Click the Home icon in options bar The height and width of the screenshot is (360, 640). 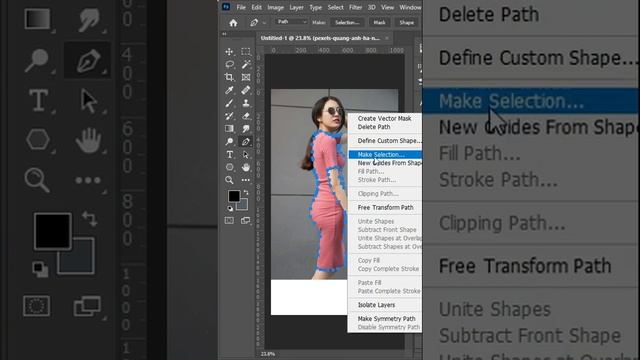coord(233,23)
